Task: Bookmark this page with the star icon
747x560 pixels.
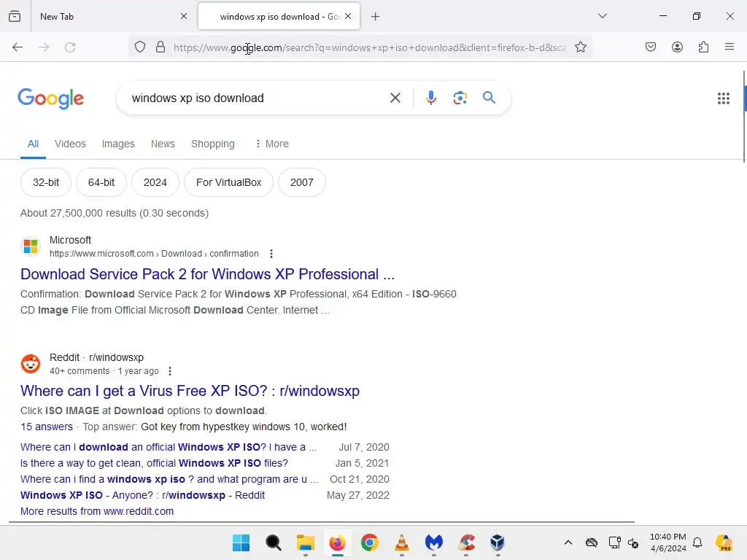Action: pos(580,47)
